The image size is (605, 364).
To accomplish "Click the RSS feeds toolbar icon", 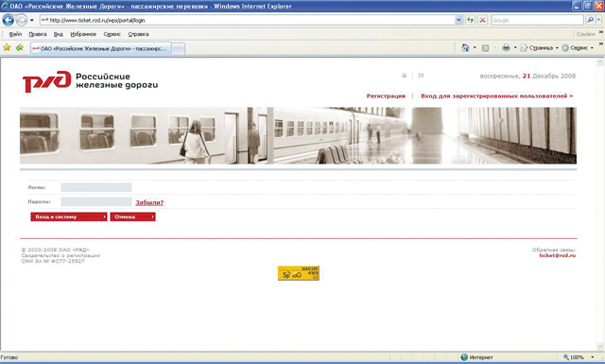I will coord(485,48).
